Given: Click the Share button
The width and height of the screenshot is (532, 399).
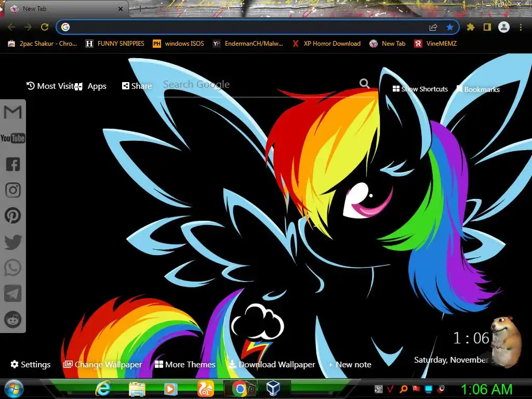Looking at the screenshot, I should [137, 86].
